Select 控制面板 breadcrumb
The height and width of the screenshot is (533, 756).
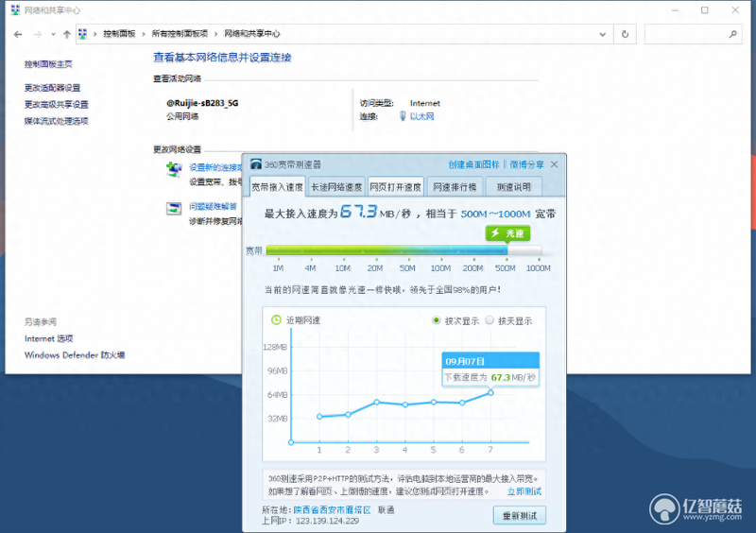119,34
